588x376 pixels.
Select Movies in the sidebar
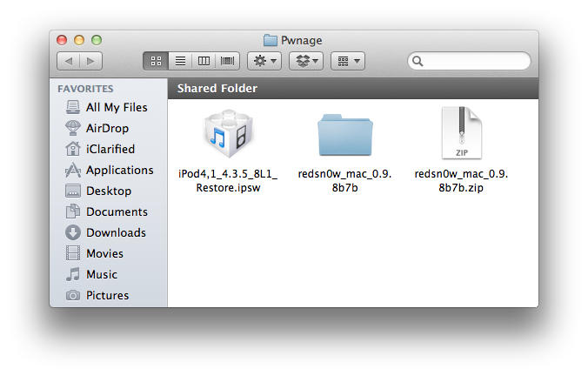[104, 253]
